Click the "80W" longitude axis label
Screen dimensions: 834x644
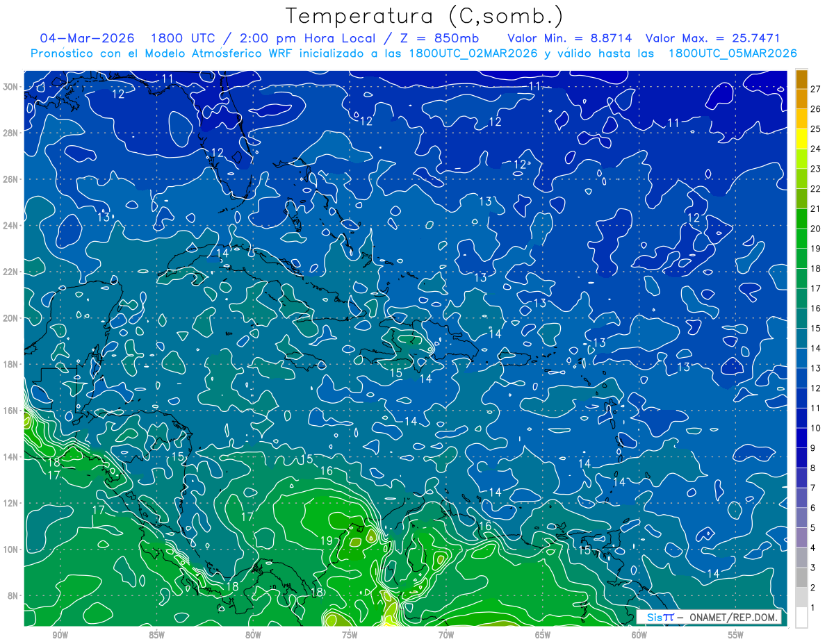point(253,635)
